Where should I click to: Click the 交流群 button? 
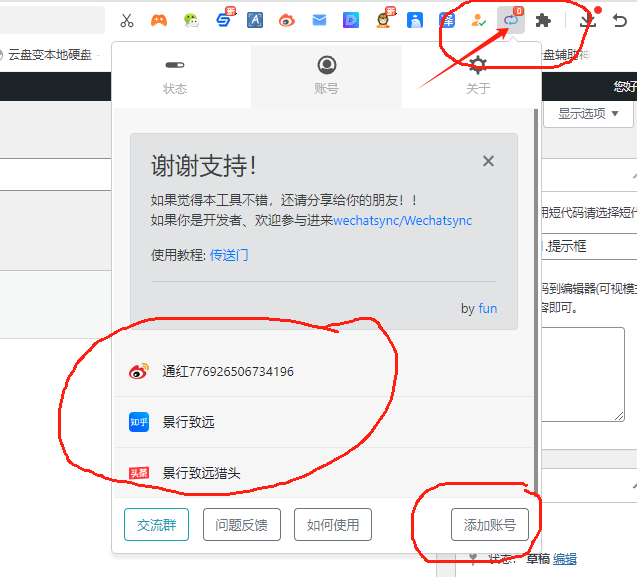click(x=156, y=525)
